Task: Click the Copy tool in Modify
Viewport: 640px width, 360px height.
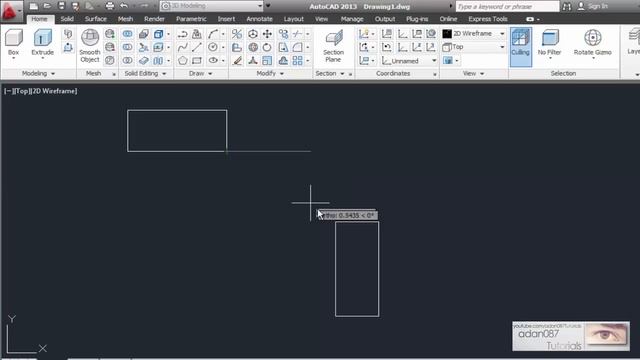Action: click(283, 34)
